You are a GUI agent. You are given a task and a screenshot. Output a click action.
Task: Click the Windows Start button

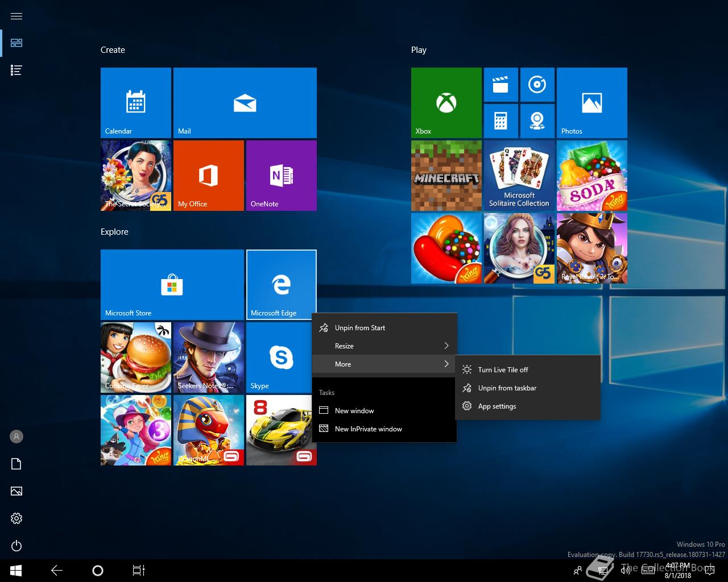[16, 571]
